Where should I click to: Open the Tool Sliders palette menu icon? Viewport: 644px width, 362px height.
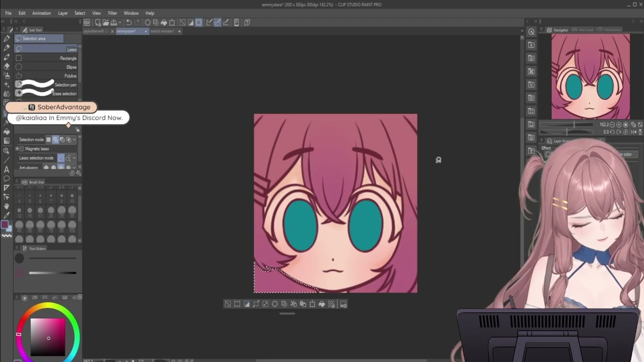click(x=17, y=248)
